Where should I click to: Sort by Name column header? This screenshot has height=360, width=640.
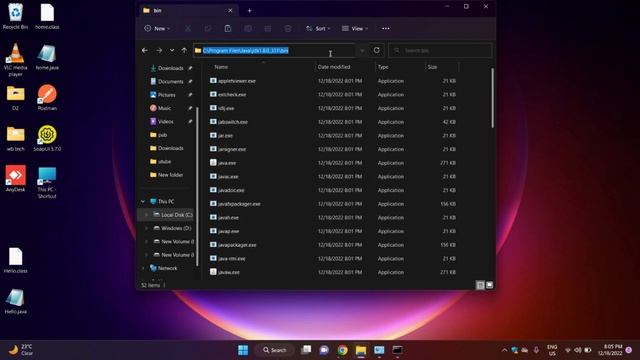point(221,67)
